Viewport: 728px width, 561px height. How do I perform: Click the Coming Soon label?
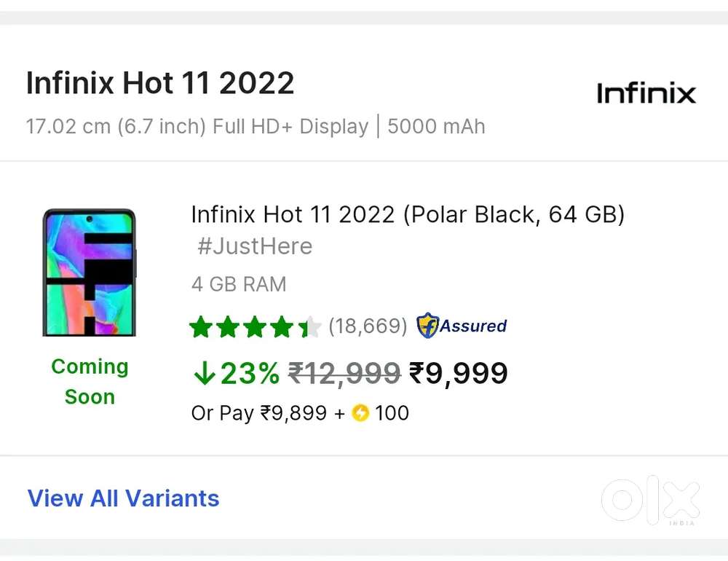click(x=90, y=381)
